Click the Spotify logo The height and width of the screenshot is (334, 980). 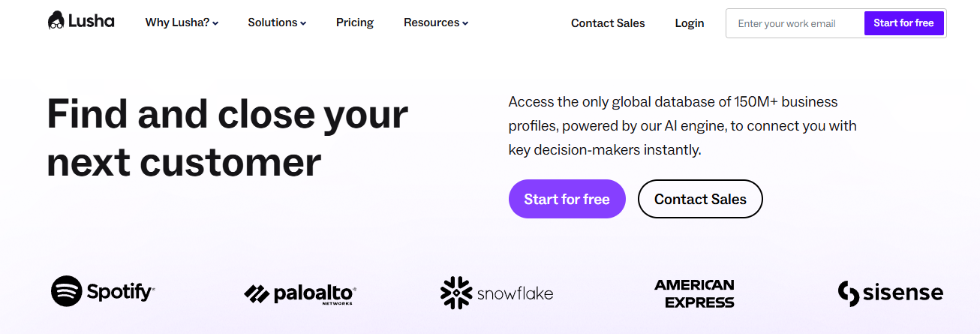(x=104, y=291)
